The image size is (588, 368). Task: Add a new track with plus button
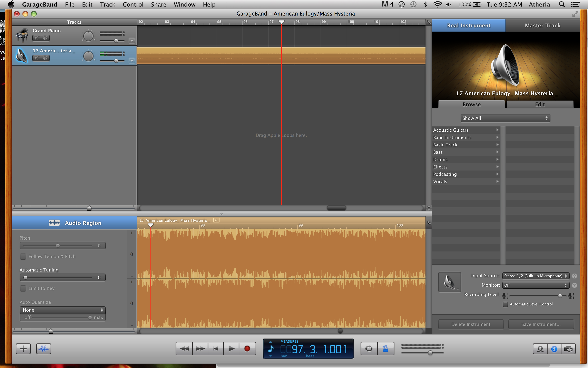click(23, 349)
